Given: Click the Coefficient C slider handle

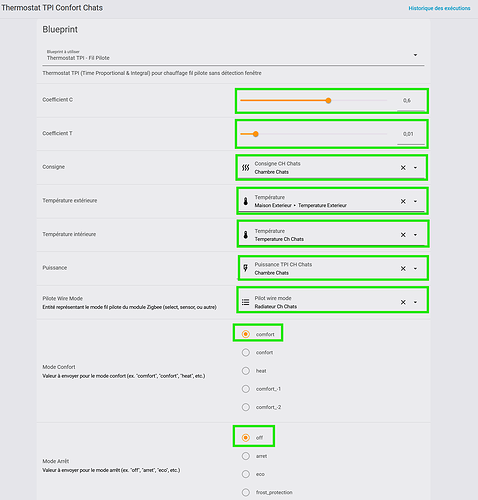Looking at the screenshot, I should pyautogui.click(x=328, y=100).
